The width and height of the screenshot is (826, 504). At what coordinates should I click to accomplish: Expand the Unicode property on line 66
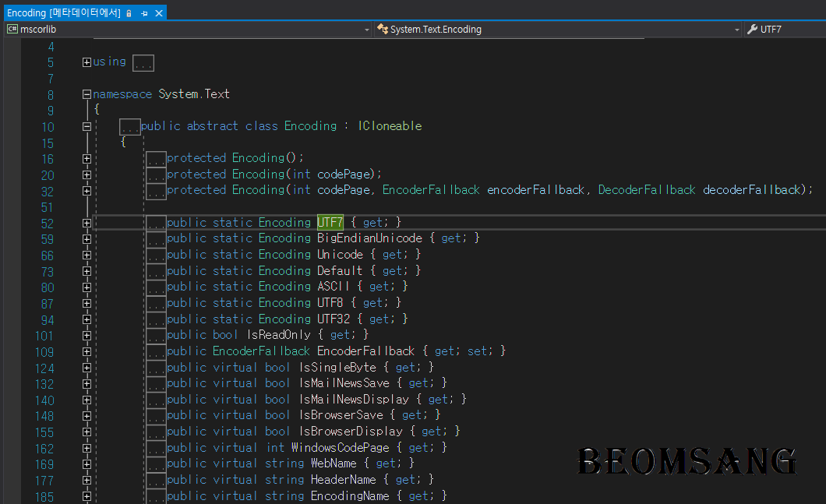(87, 256)
